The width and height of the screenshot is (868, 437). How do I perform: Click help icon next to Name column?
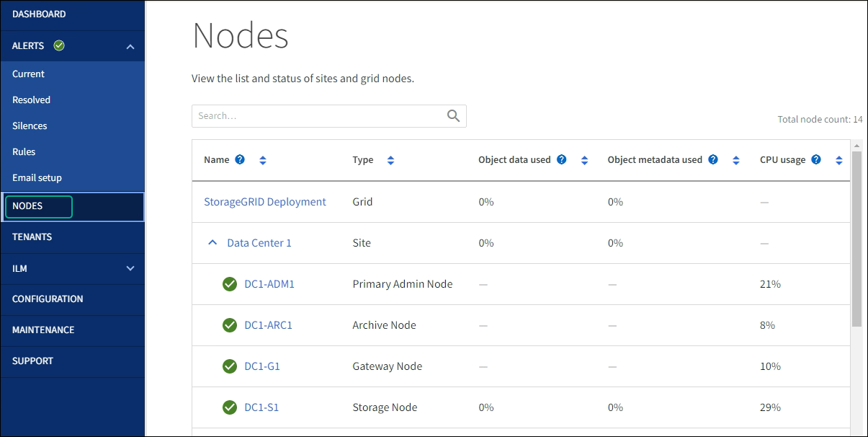240,159
